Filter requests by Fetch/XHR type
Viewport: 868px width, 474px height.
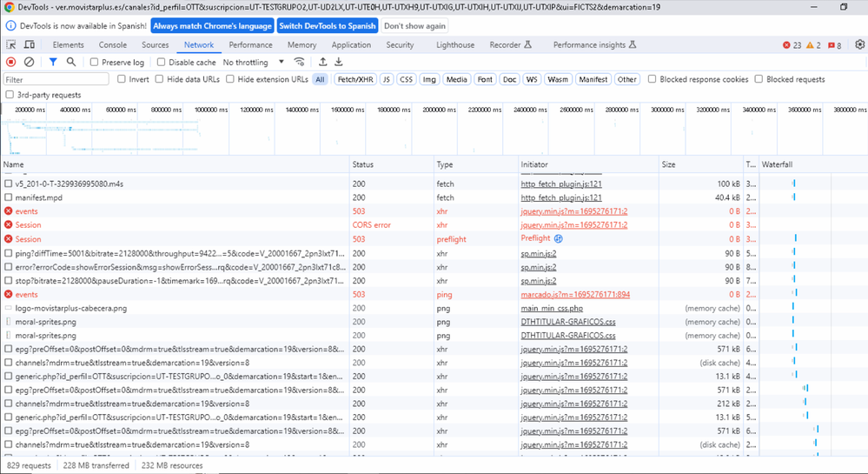(354, 79)
